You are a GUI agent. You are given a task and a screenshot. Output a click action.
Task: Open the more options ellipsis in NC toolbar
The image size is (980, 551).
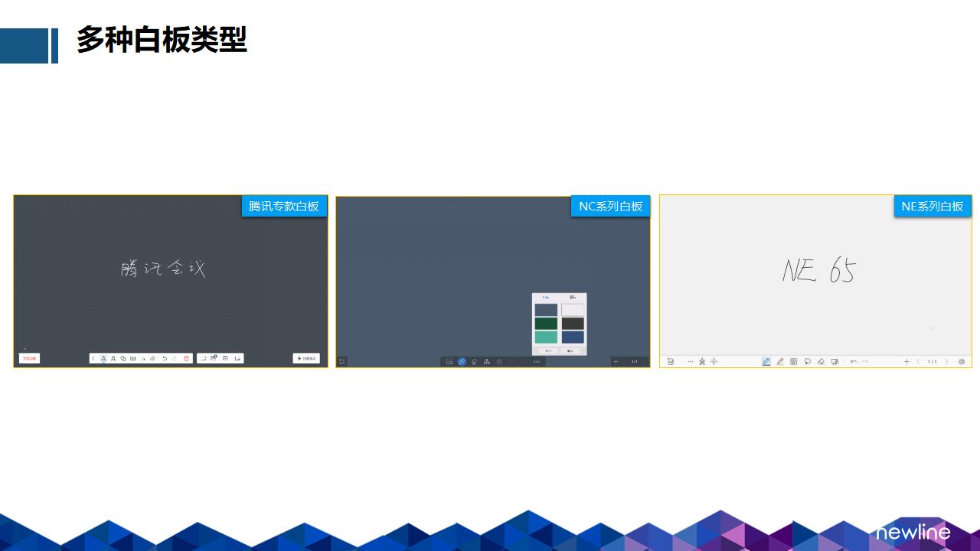[x=536, y=361]
